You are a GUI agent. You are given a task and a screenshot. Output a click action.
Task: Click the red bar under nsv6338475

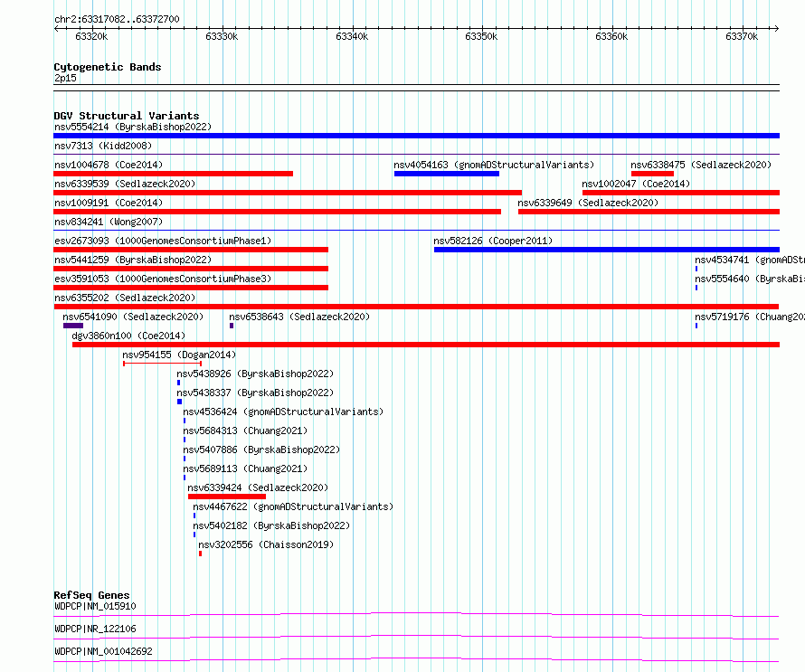tap(652, 174)
